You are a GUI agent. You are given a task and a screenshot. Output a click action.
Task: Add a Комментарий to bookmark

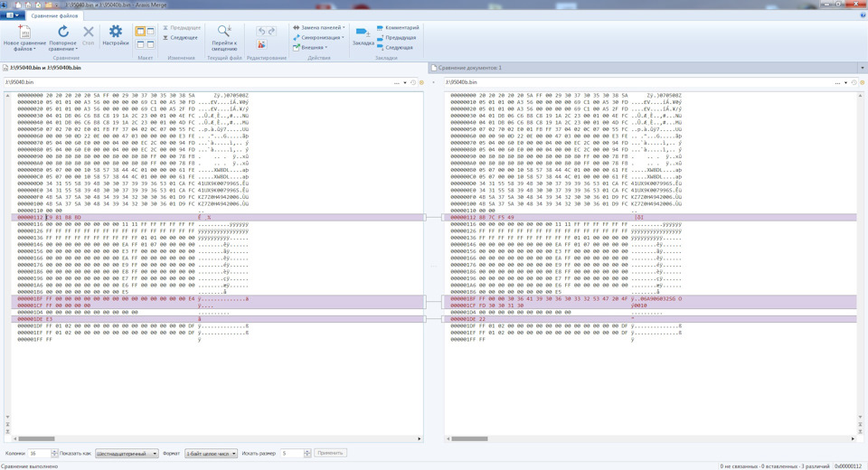[x=398, y=28]
